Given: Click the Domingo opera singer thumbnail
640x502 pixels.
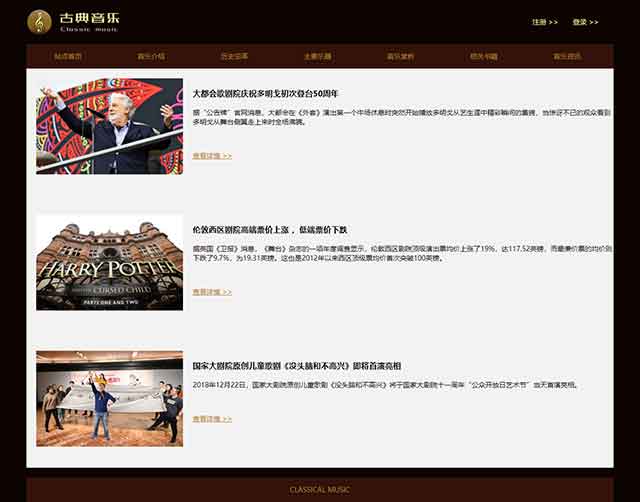Looking at the screenshot, I should 109,126.
